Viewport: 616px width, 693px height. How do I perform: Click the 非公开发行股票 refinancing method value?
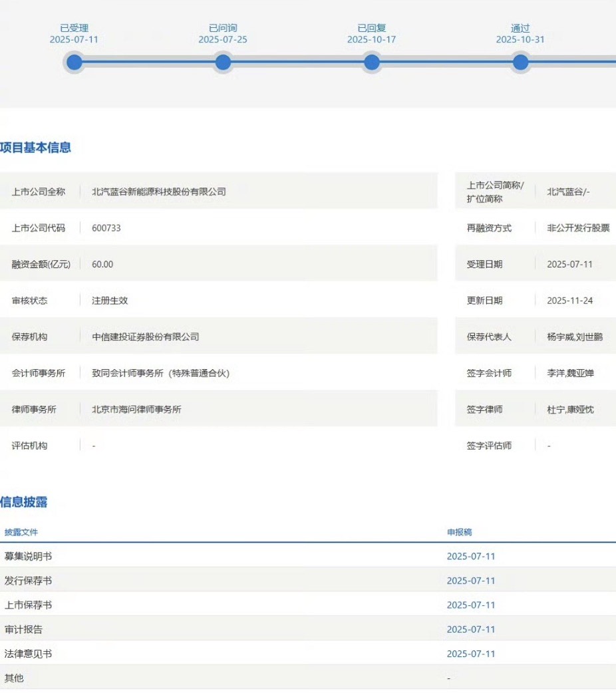click(x=578, y=228)
